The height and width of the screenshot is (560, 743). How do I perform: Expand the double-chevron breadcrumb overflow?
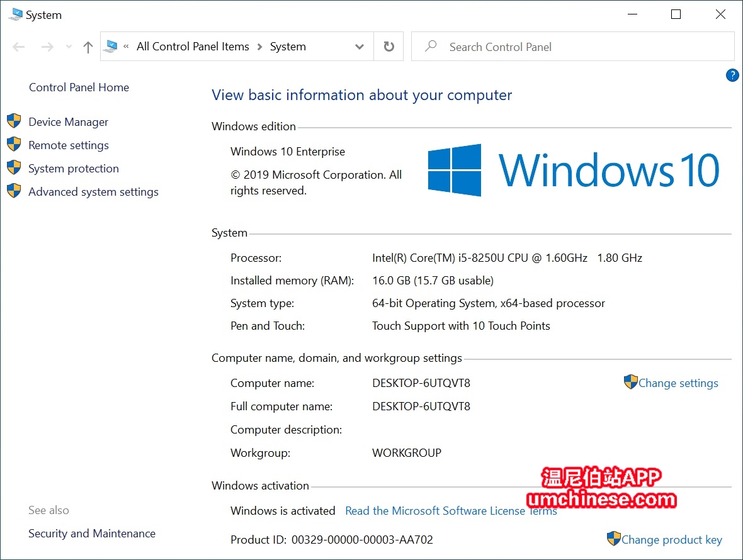click(x=126, y=47)
